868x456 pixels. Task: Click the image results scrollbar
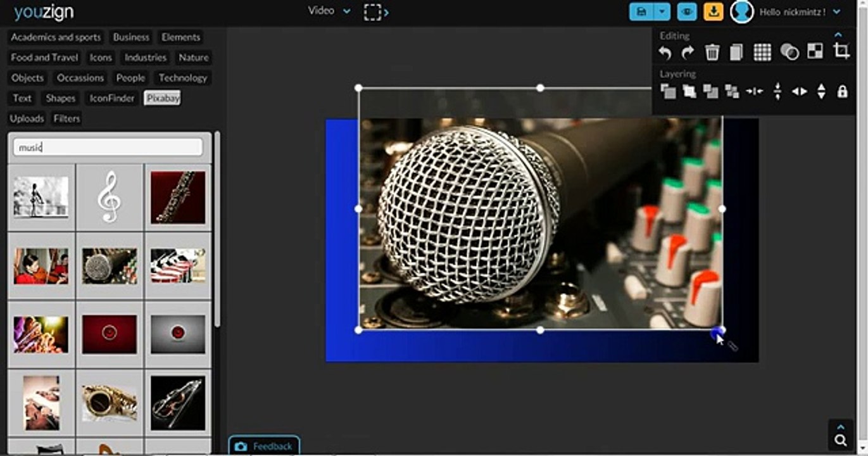pos(217,229)
